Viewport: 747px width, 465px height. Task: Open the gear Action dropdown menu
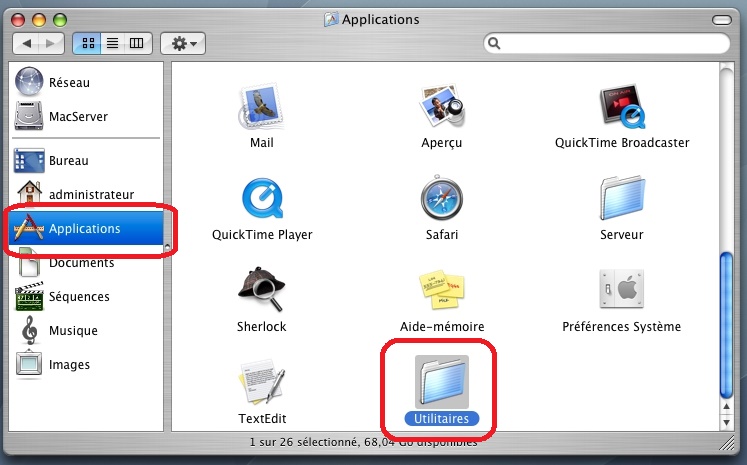183,43
